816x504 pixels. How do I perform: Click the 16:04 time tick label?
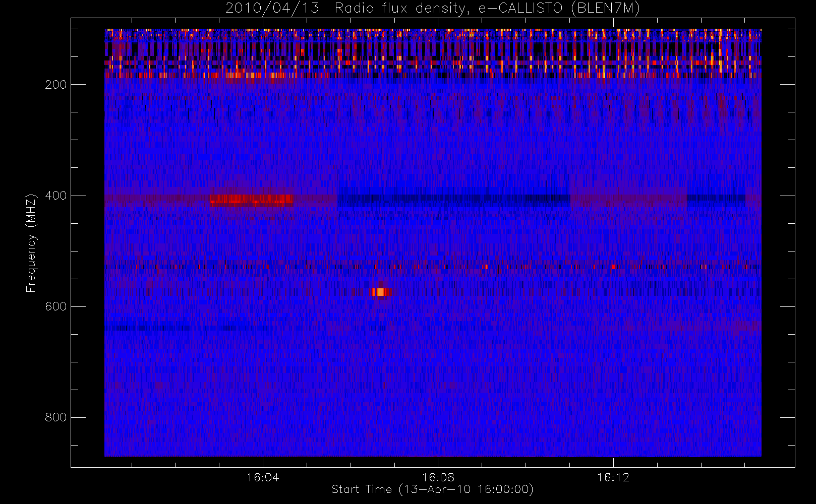click(x=263, y=477)
